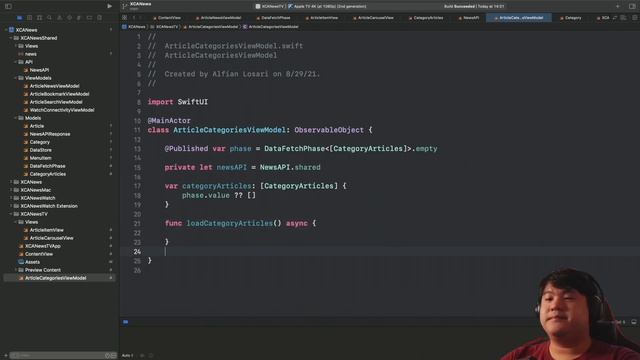Open the NewsAPI editor tab
The image size is (640, 360).
(469, 18)
